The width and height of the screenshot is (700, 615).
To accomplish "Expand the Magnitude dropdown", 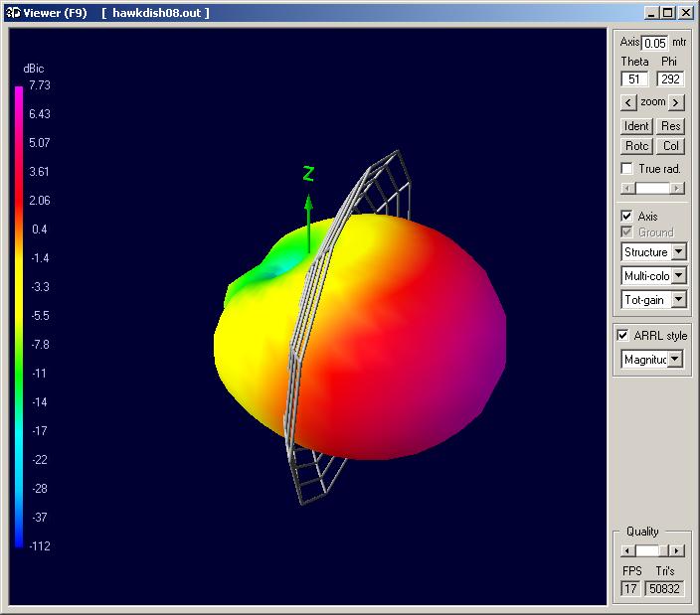I will click(x=675, y=359).
